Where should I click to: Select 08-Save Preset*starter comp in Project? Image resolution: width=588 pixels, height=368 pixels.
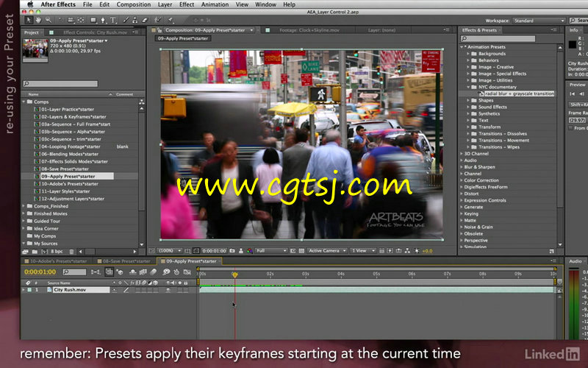click(x=65, y=169)
